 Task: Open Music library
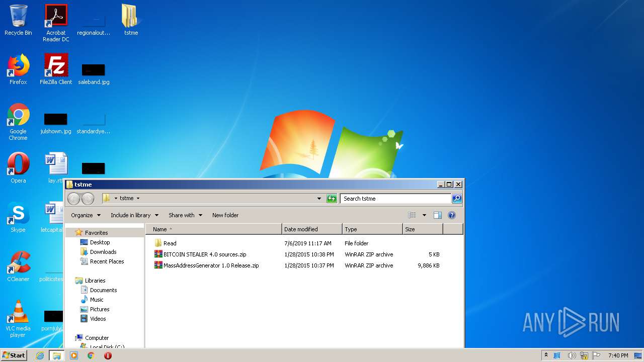point(97,300)
